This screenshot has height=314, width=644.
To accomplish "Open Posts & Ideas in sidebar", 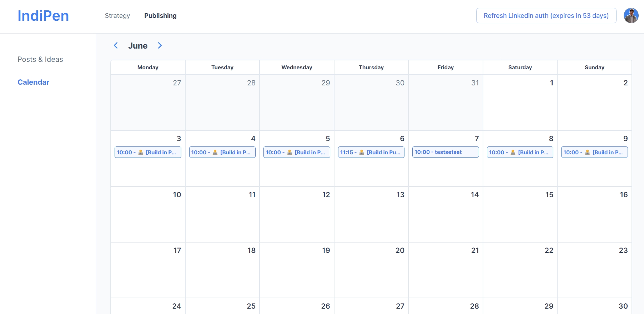I will pos(40,59).
